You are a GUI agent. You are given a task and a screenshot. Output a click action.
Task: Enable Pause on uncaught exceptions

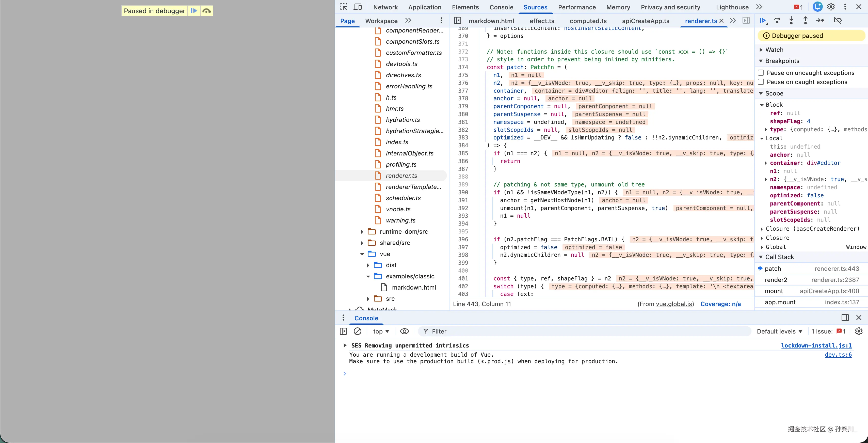pyautogui.click(x=761, y=73)
